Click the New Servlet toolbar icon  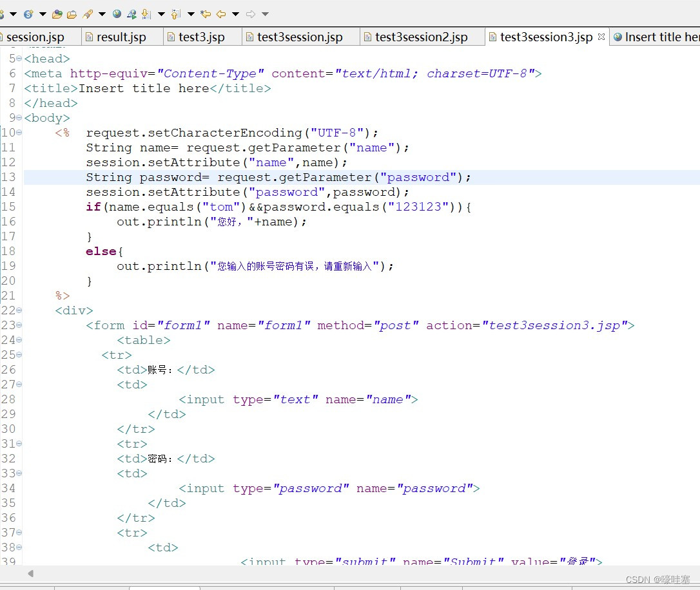28,14
